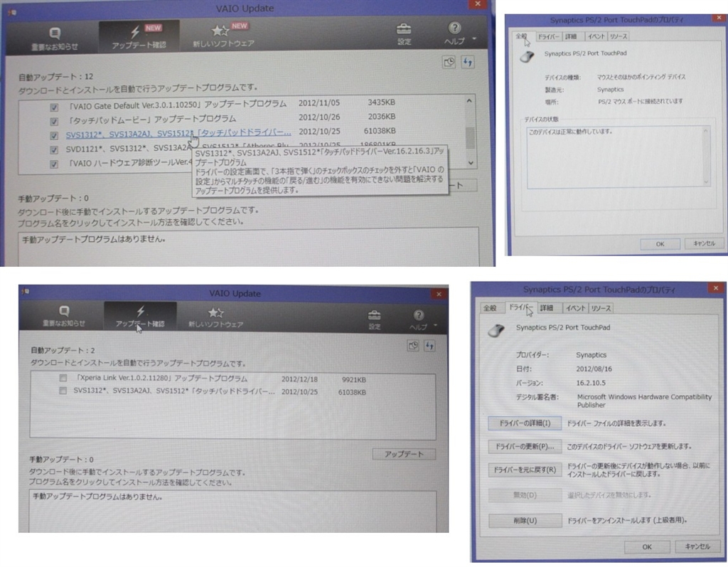Open 設定 toolbox in VAIO Update listing 2 auto-updates
Image resolution: width=728 pixels, height=567 pixels.
point(374,319)
